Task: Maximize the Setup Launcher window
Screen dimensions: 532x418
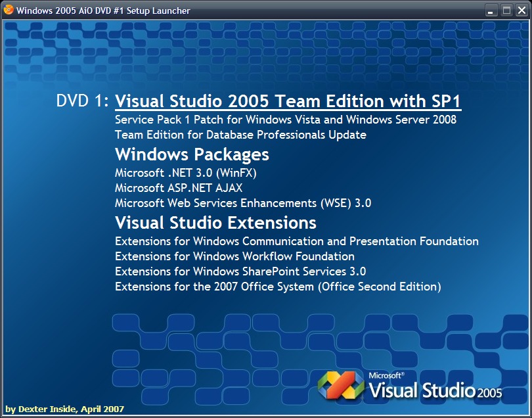Action: (x=506, y=11)
